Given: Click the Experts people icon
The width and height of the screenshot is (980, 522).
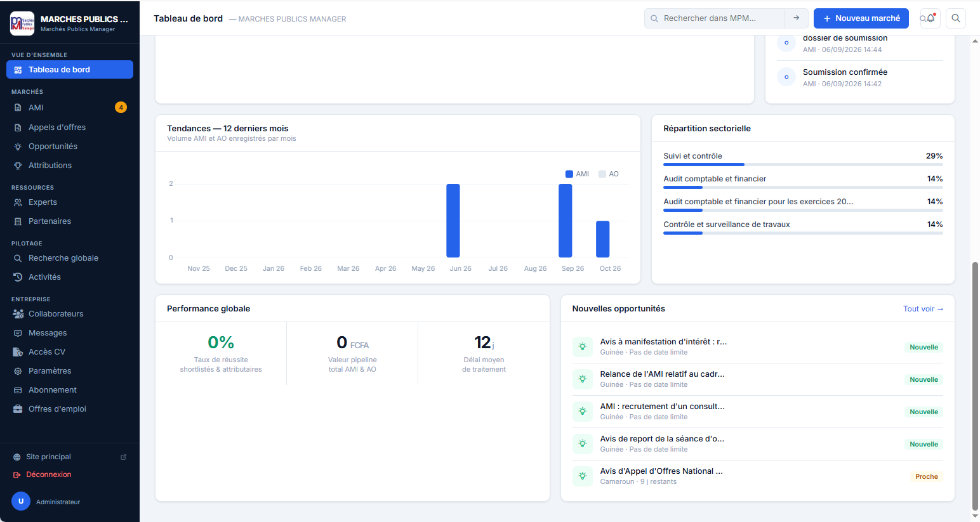Looking at the screenshot, I should point(18,202).
